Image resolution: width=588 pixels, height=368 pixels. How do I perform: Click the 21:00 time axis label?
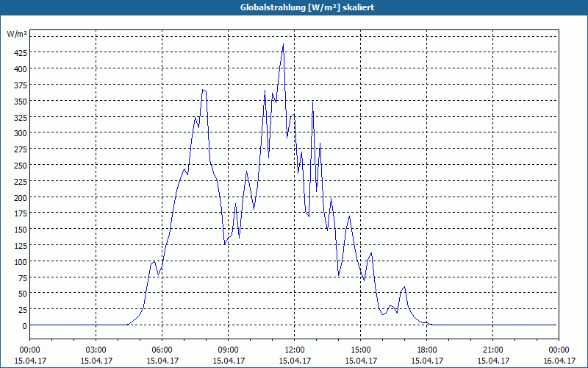point(492,350)
